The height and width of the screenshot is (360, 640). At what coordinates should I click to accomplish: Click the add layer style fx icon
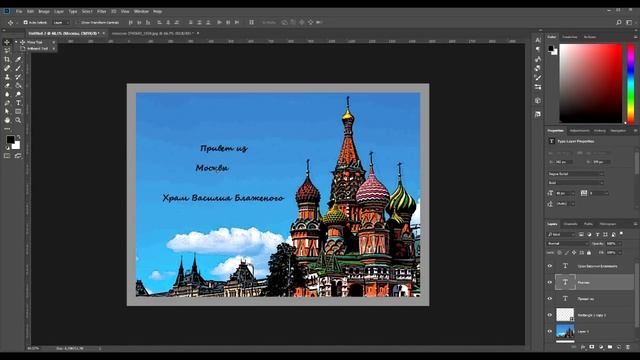coord(583,347)
